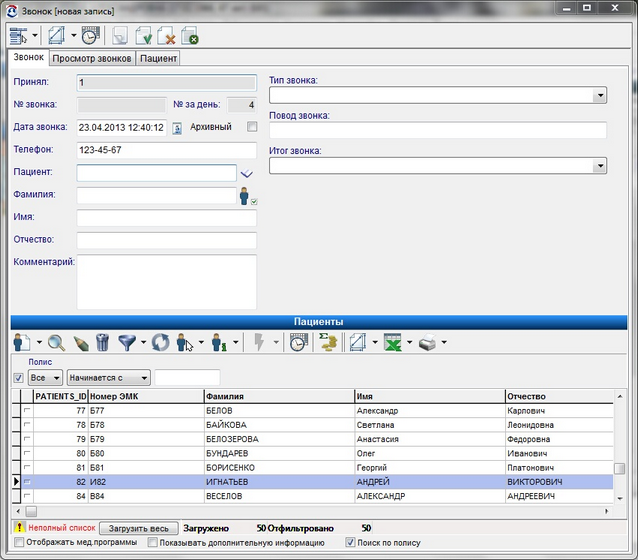The width and height of the screenshot is (638, 560).
Task: Add new patient with person-page icon
Action: click(x=22, y=342)
